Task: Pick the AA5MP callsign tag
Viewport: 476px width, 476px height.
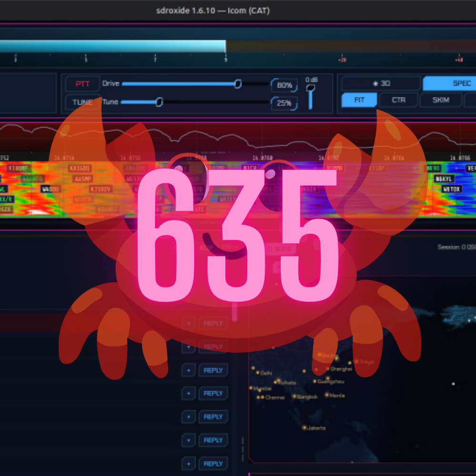Action: click(x=82, y=179)
